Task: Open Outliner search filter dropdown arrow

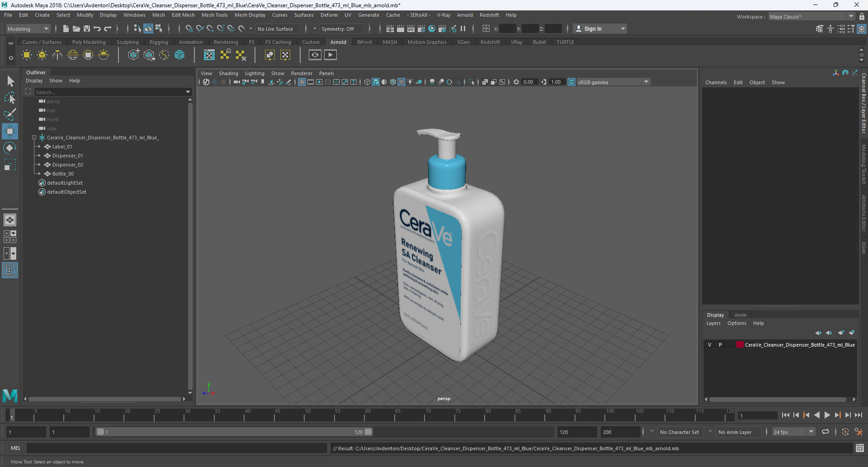Action: pyautogui.click(x=188, y=92)
